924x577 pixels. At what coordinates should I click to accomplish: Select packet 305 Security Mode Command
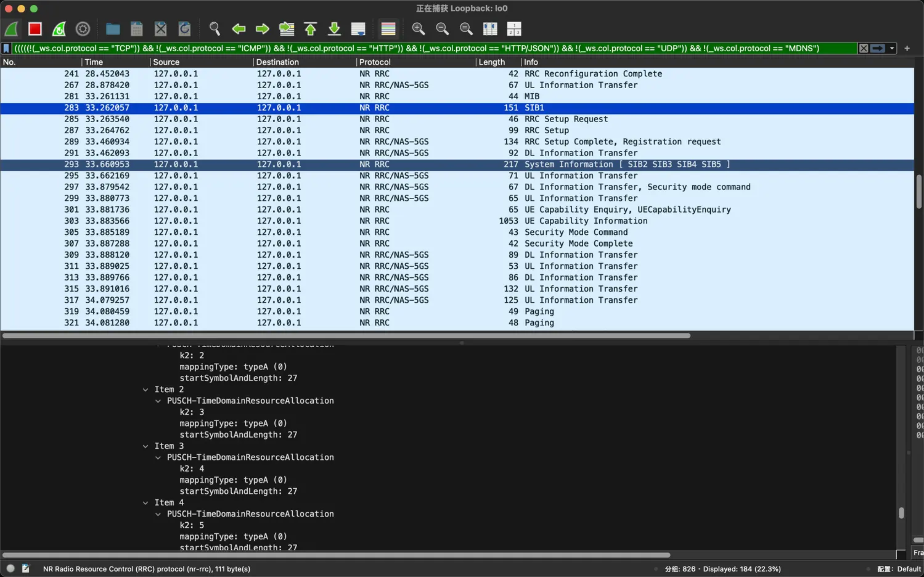457,233
